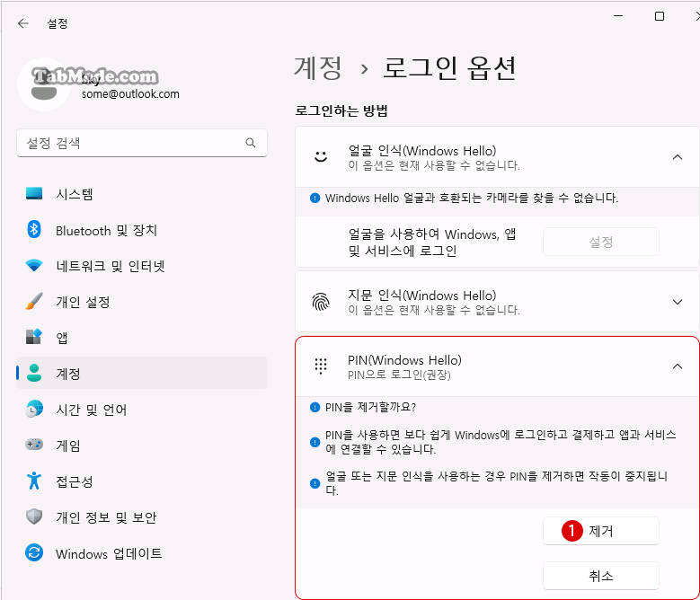Viewport: 700px width, 600px height.
Task: Click the 취소 button
Action: pos(601,576)
